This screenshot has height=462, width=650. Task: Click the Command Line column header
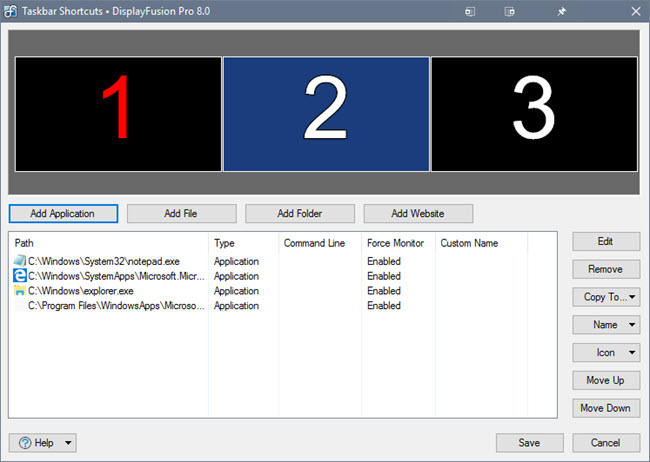click(320, 243)
